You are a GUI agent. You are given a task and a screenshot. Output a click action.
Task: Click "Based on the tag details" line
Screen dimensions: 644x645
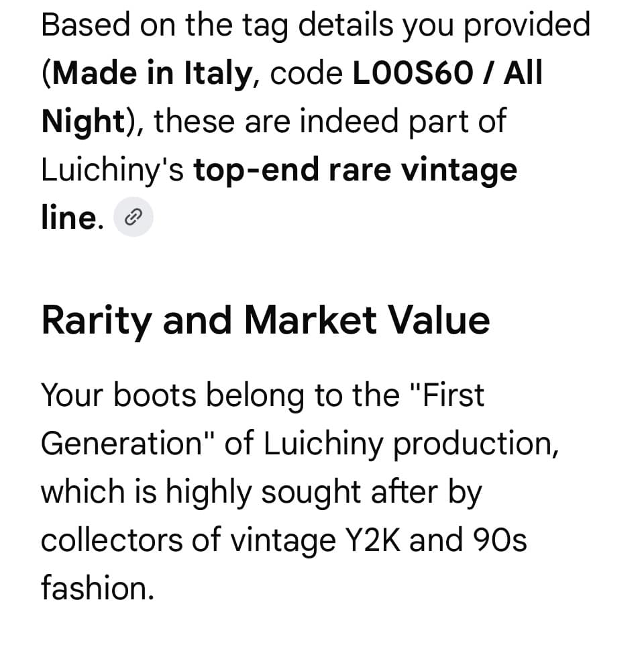tap(315, 26)
